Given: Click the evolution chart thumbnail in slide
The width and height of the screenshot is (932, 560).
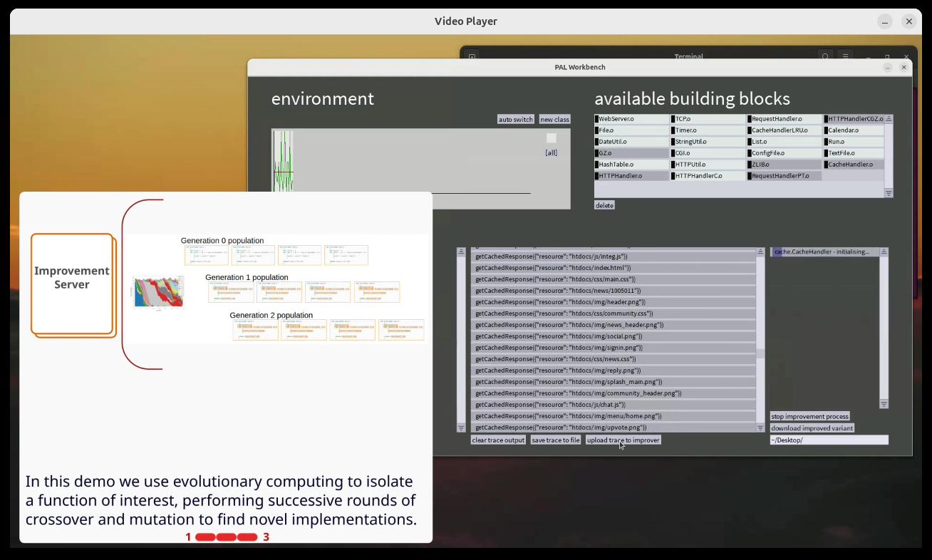Looking at the screenshot, I should [x=158, y=293].
